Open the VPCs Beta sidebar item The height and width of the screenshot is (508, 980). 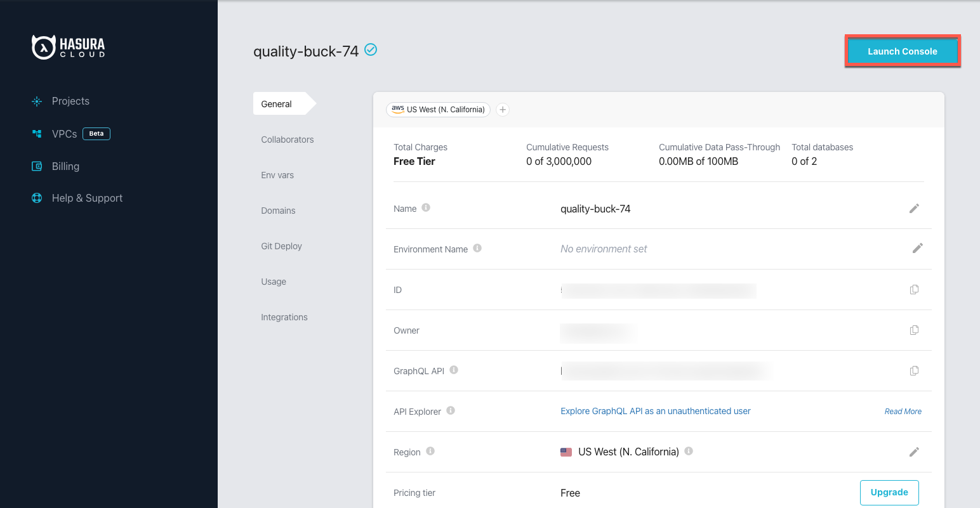point(64,134)
